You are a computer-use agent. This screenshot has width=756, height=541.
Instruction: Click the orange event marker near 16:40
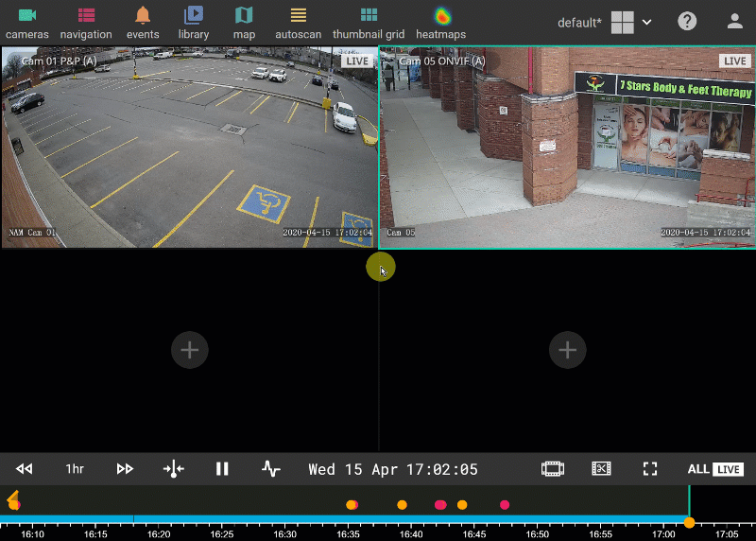pyautogui.click(x=402, y=505)
